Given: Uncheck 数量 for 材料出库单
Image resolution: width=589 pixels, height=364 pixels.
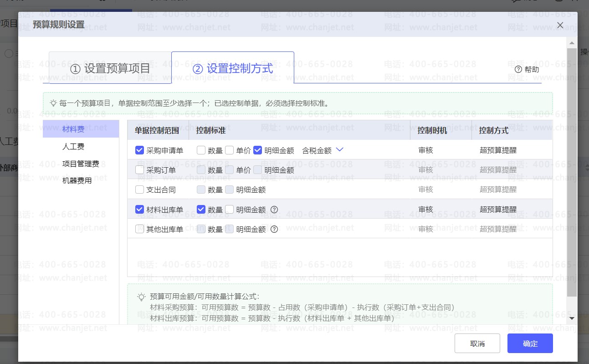Looking at the screenshot, I should click(201, 210).
